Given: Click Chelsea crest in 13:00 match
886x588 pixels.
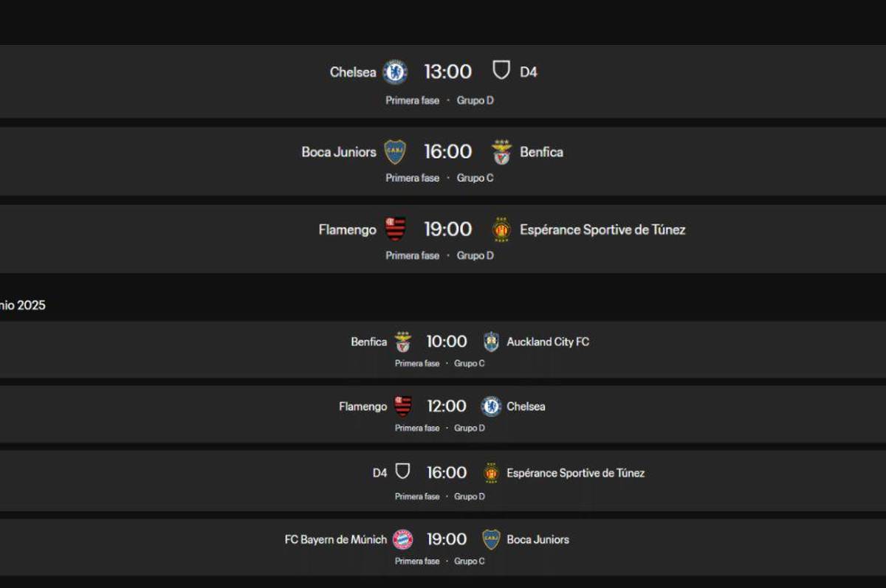Looking at the screenshot, I should (395, 72).
